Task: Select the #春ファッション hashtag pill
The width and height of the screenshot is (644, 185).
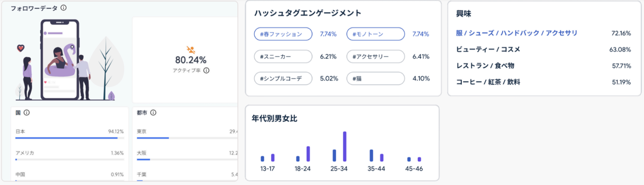Action: point(283,34)
